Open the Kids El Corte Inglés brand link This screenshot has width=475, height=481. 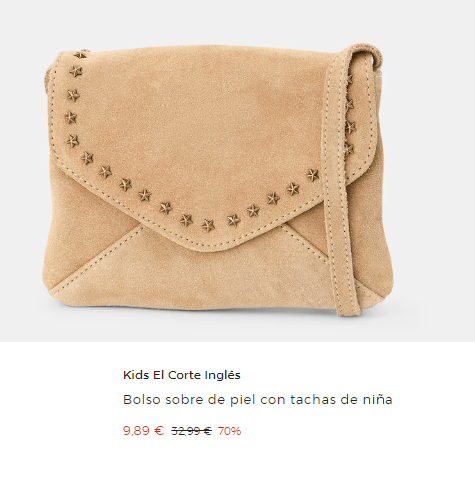tap(182, 375)
